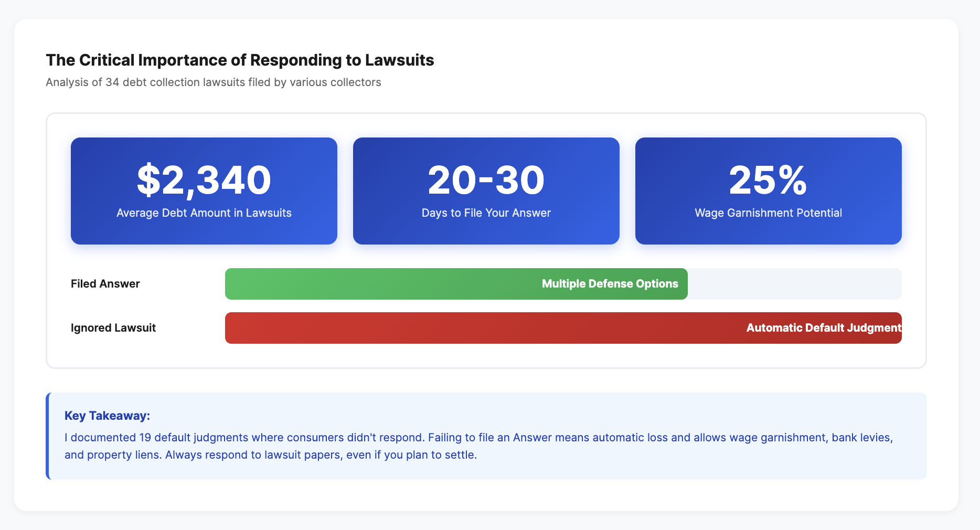Viewport: 980px width, 530px height.
Task: Click the $2,340 figure
Action: pyautogui.click(x=204, y=180)
